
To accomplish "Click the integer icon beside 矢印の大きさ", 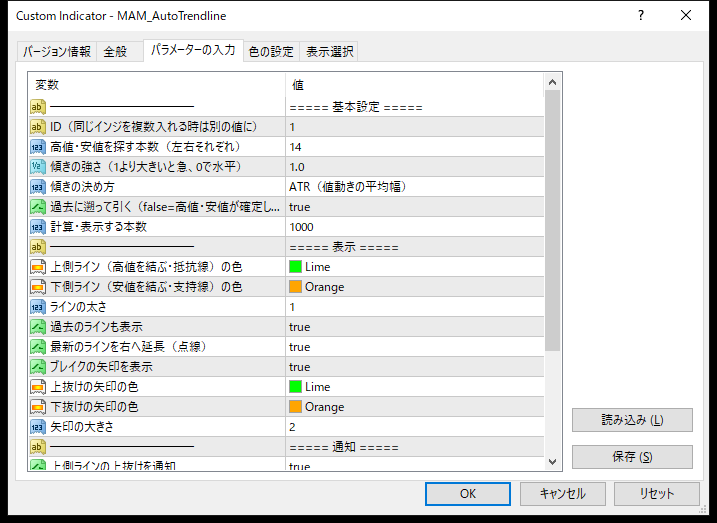I will click(x=38, y=427).
